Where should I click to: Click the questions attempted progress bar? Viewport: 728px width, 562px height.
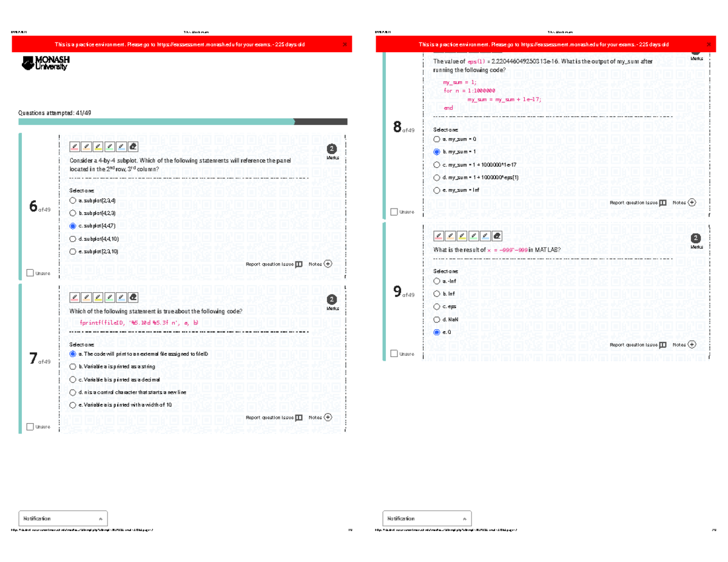pyautogui.click(x=183, y=122)
